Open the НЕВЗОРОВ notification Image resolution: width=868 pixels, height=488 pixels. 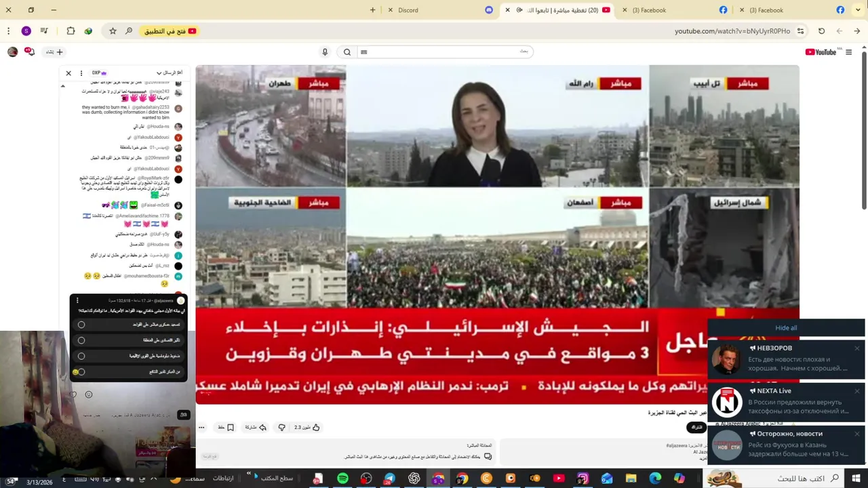787,359
